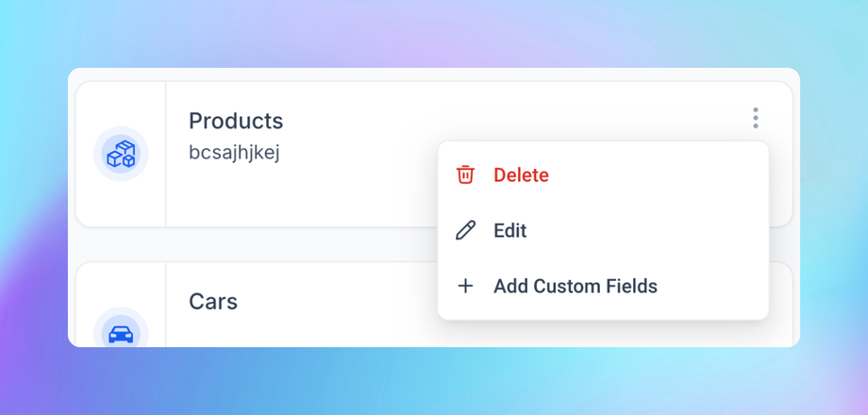Open the Cars title link
868x415 pixels.
point(213,302)
